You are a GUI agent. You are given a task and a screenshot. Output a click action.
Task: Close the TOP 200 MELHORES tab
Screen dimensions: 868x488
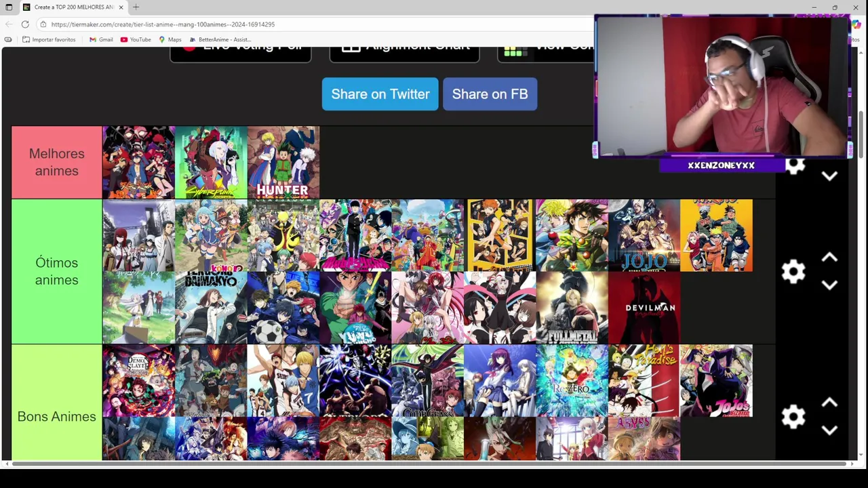[x=121, y=7]
